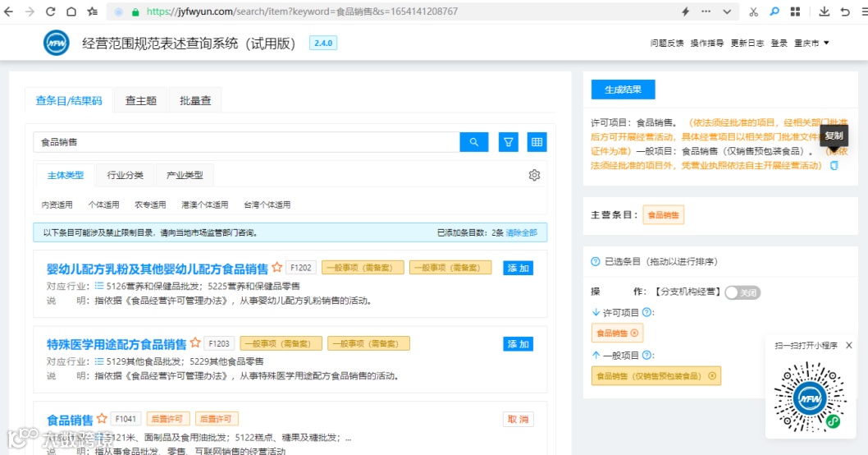Switch to 查条目/结果码 tab
Viewport: 868px width, 455px height.
point(69,100)
